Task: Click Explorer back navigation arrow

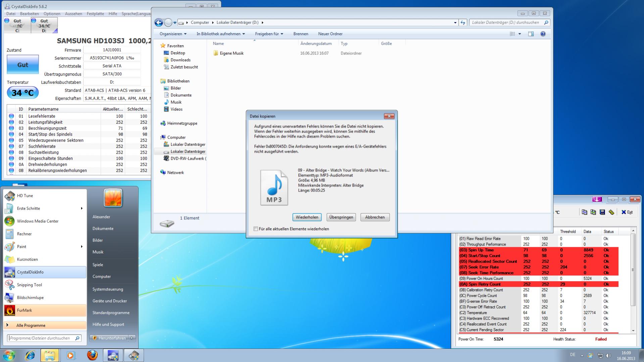Action: point(158,22)
